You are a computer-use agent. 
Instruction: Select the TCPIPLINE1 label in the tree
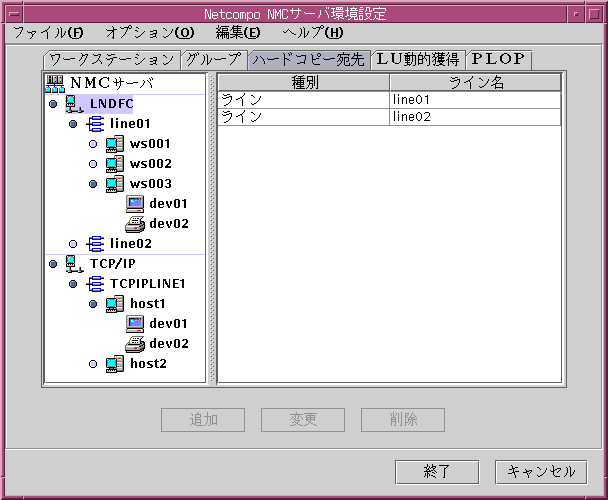point(148,284)
